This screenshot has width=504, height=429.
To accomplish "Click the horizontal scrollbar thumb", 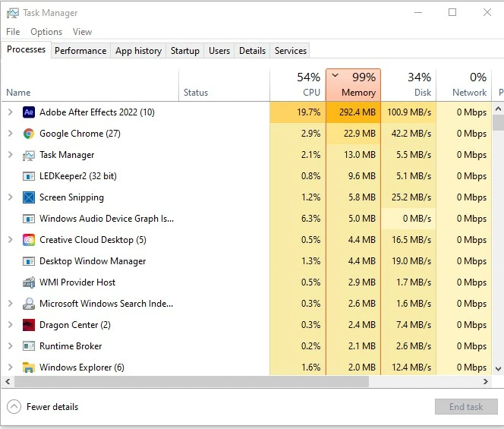I will pyautogui.click(x=191, y=381).
